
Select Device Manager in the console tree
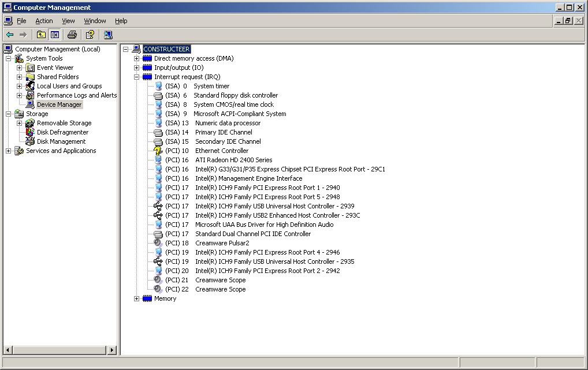59,104
